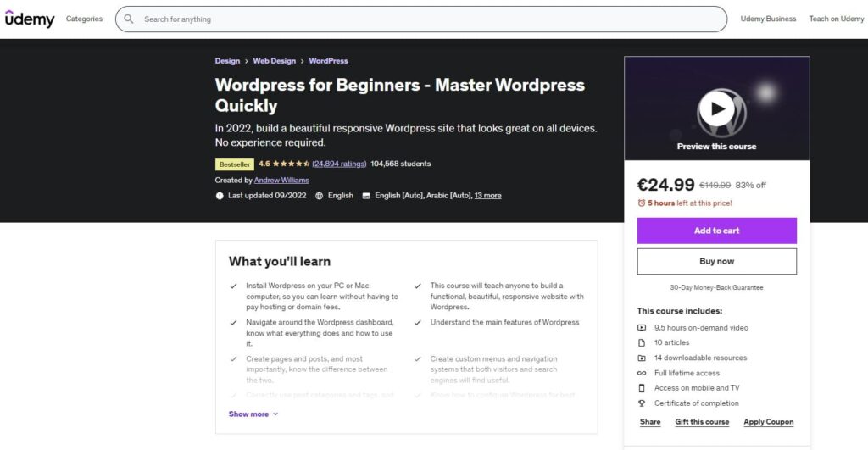Image resolution: width=868 pixels, height=450 pixels.
Task: Click the articles document icon
Action: click(642, 342)
